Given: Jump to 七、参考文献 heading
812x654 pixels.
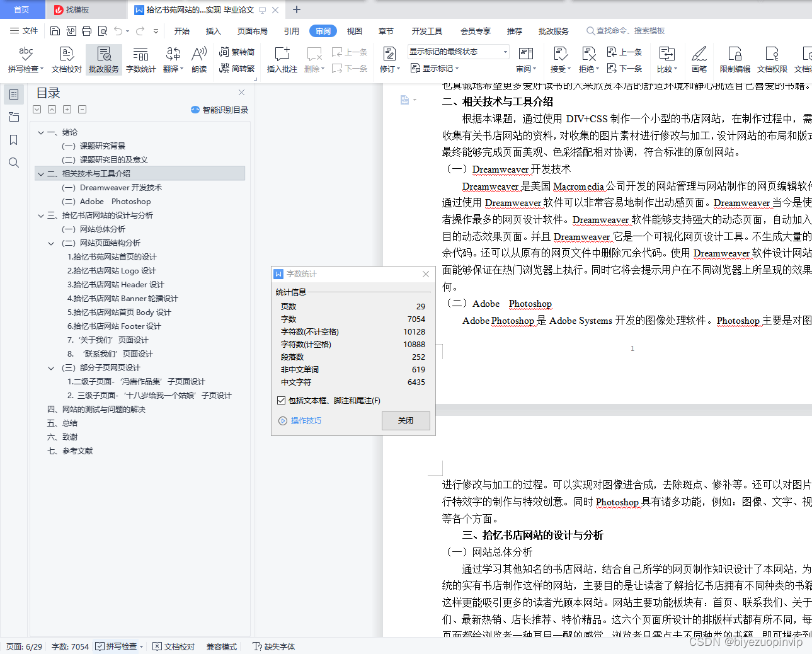Looking at the screenshot, I should [70, 451].
